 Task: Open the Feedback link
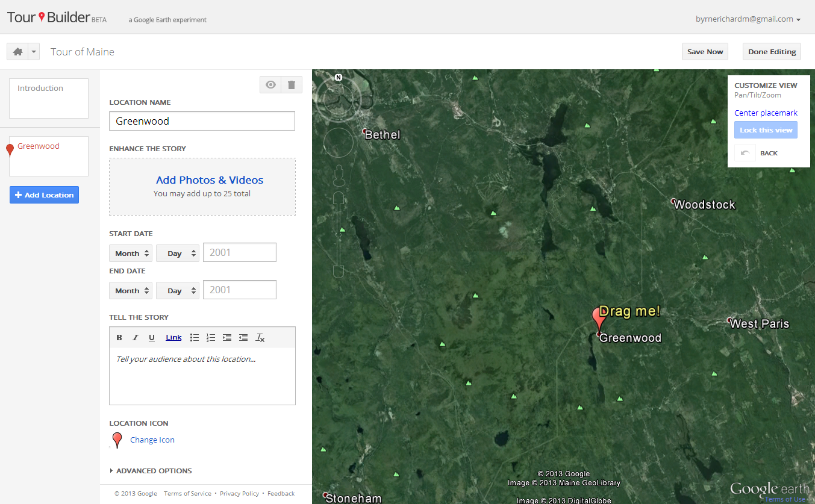(281, 494)
